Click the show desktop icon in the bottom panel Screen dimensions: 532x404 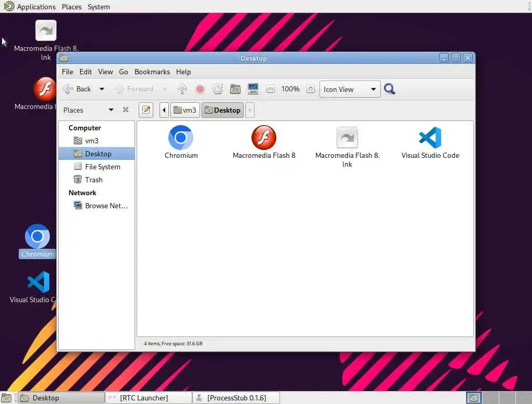point(6,398)
